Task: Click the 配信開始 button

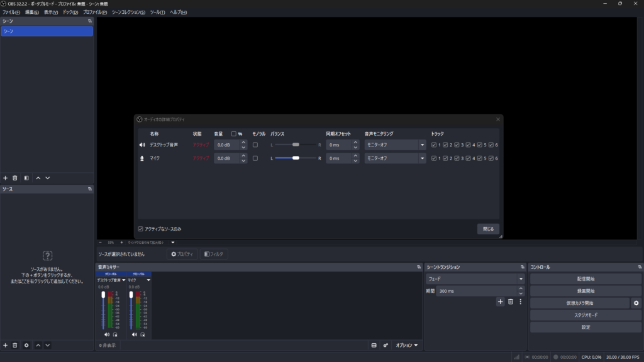Action: [x=586, y=278]
